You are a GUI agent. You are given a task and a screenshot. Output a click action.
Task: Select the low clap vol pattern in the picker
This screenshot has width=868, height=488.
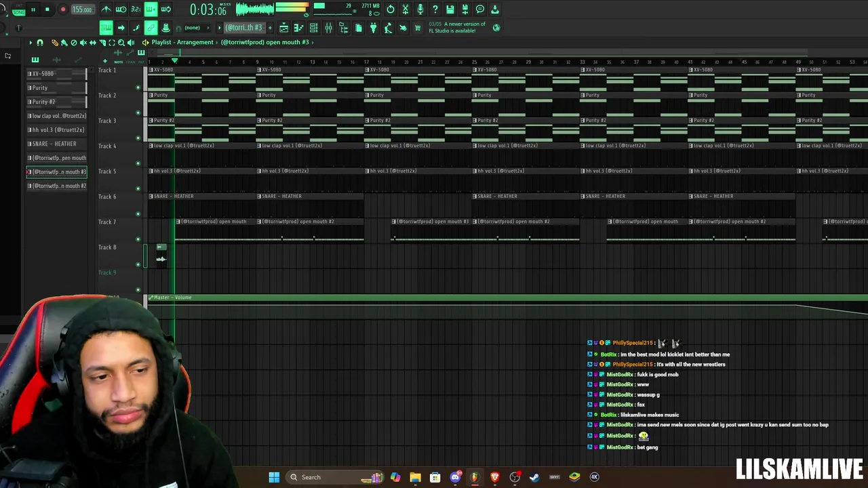tap(56, 116)
